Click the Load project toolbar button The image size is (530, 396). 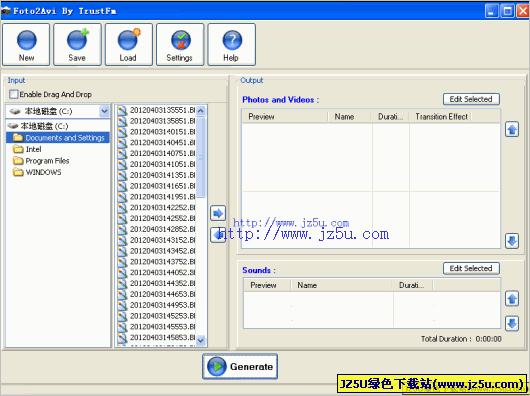pyautogui.click(x=129, y=44)
